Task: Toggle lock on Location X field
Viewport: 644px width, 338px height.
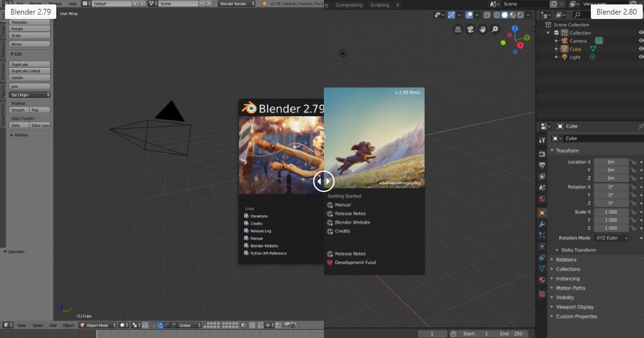Action: [x=633, y=162]
